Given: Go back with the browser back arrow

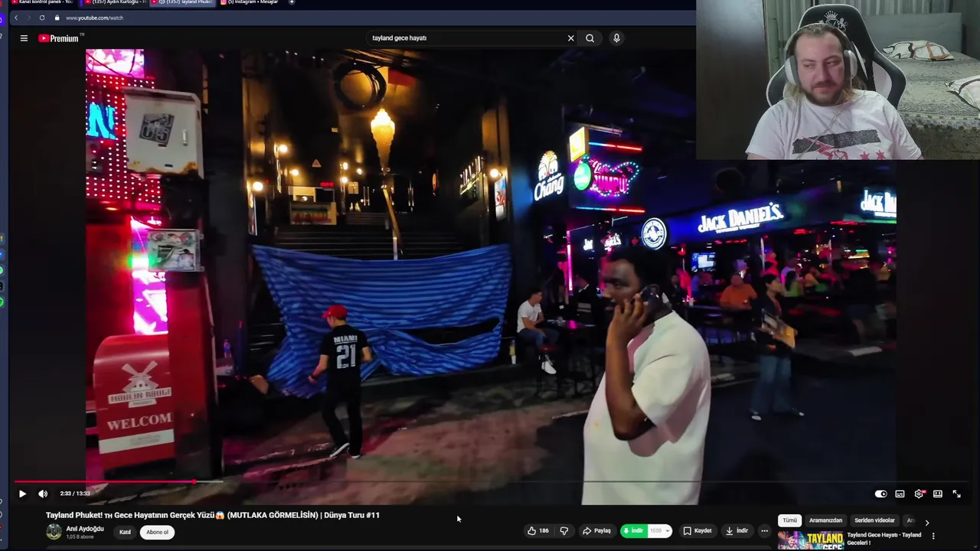Looking at the screenshot, I should (16, 18).
